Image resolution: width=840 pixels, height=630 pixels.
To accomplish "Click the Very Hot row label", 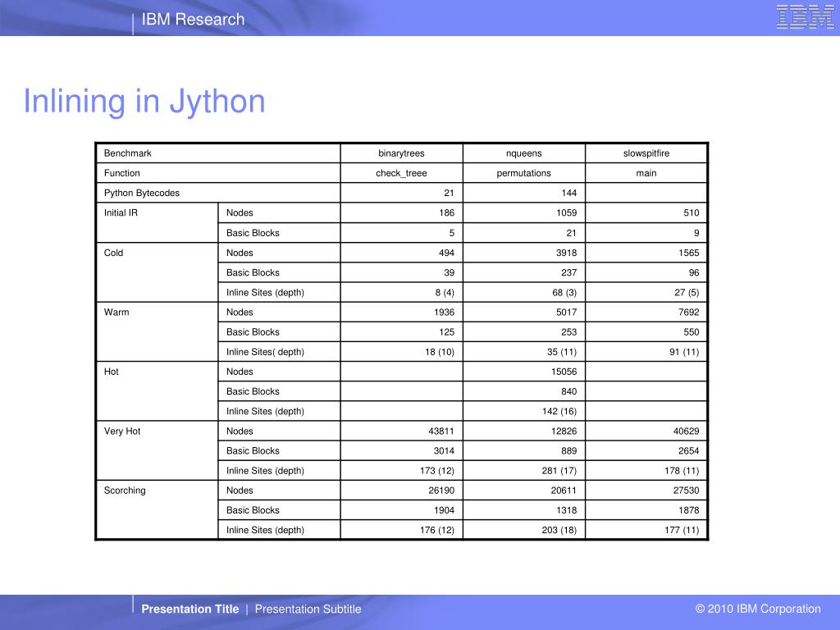I will point(122,431).
